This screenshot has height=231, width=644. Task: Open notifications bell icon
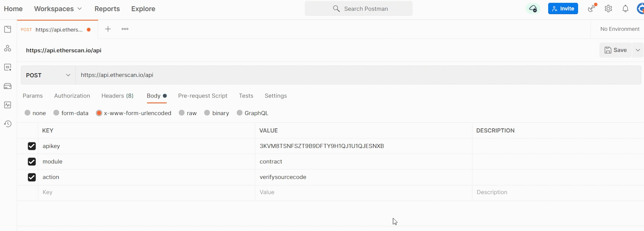pyautogui.click(x=625, y=9)
